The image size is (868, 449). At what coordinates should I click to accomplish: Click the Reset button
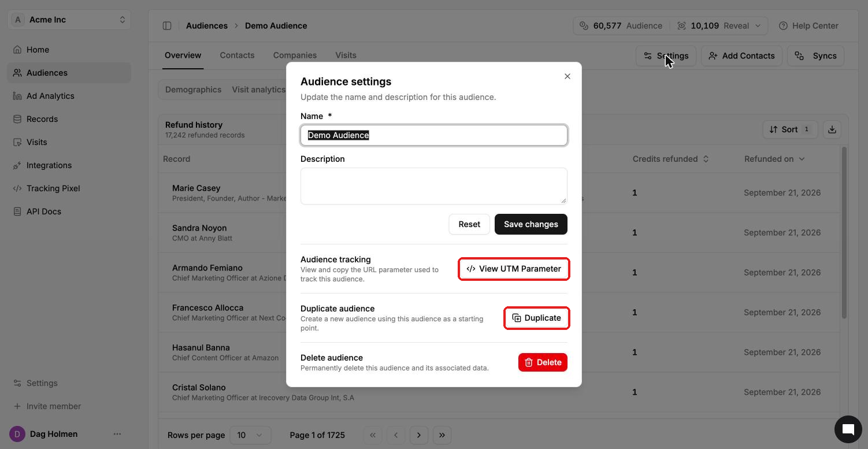click(469, 224)
